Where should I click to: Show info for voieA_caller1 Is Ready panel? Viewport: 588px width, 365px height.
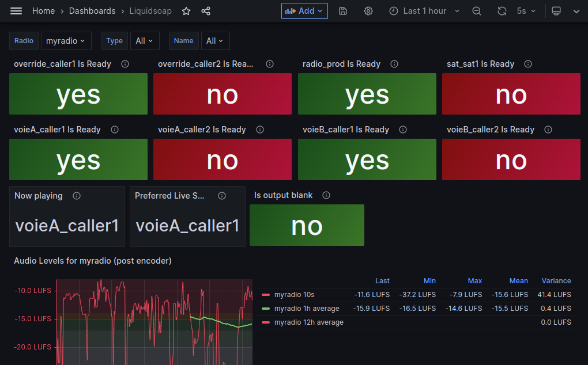tap(115, 130)
